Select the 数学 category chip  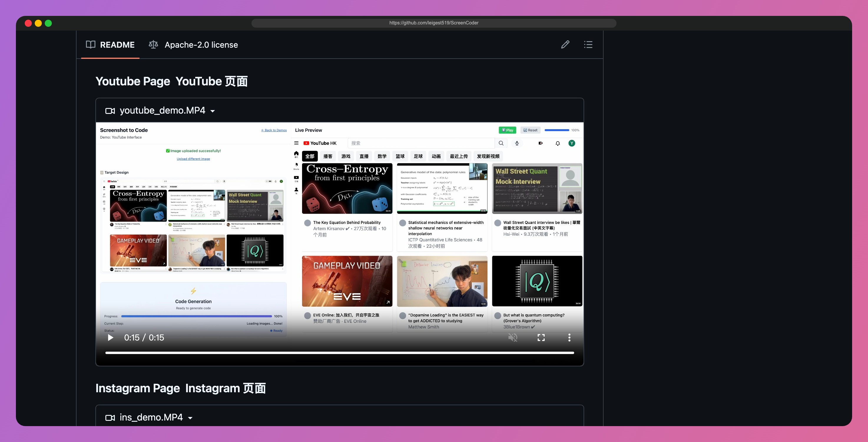tap(382, 156)
